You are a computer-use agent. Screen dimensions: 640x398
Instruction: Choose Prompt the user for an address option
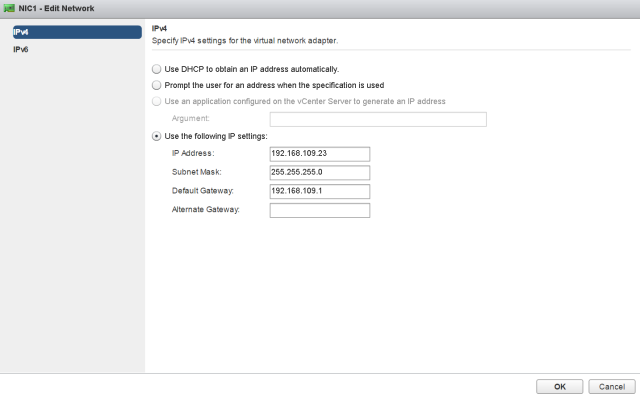[x=156, y=85]
